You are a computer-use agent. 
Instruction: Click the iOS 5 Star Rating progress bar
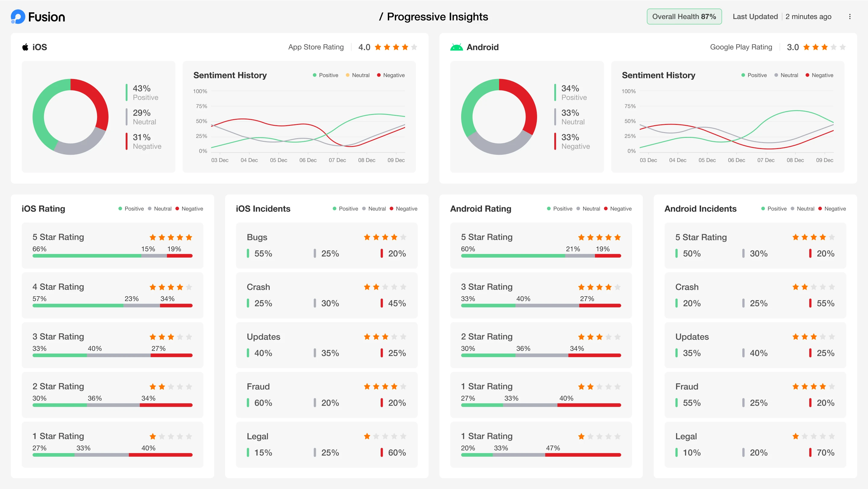(112, 256)
